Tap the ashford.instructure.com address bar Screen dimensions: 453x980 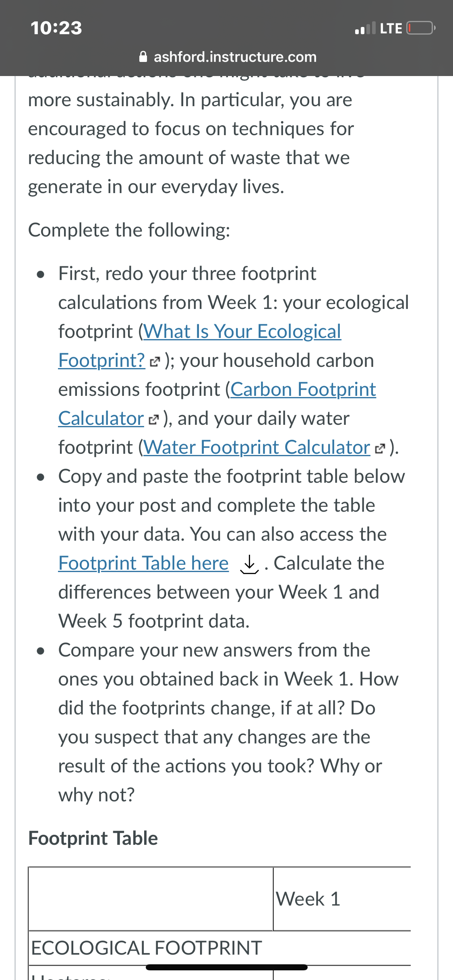click(x=228, y=57)
